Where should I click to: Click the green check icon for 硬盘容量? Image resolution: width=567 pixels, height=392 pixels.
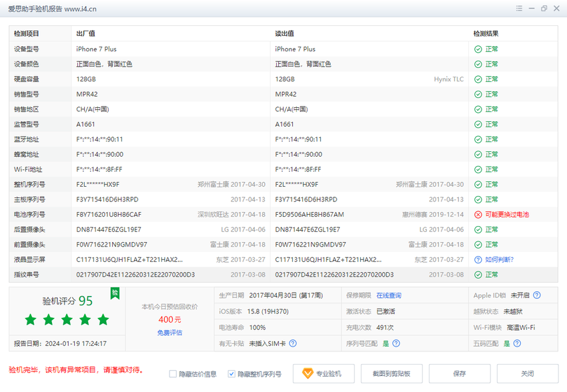[478, 79]
